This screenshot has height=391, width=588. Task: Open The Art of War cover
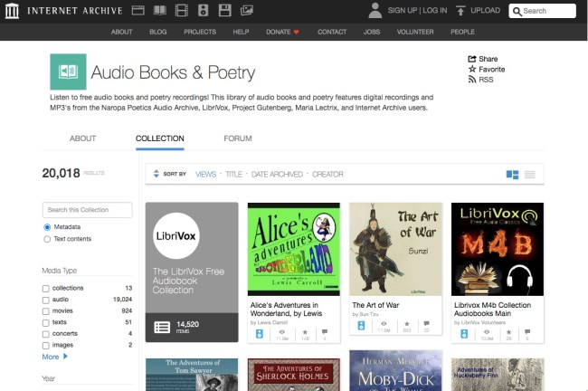pyautogui.click(x=395, y=249)
